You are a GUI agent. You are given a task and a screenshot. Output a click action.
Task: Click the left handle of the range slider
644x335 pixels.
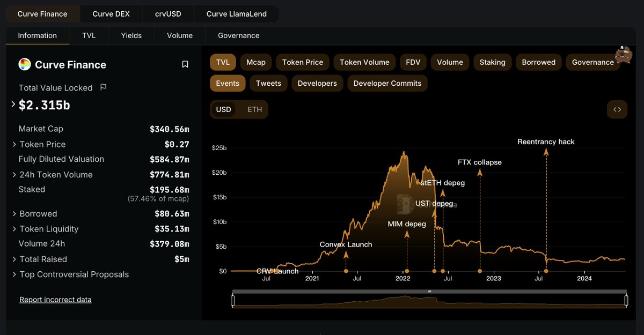[x=233, y=301]
